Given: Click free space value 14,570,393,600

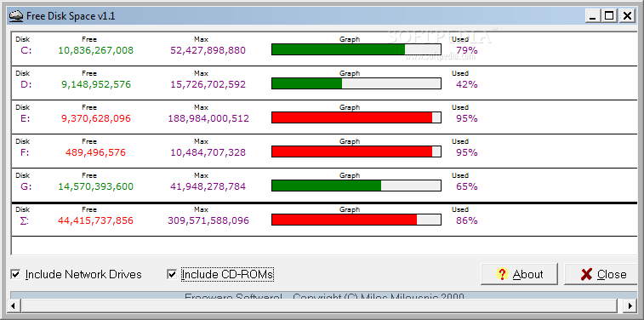Looking at the screenshot, I should click(95, 187).
